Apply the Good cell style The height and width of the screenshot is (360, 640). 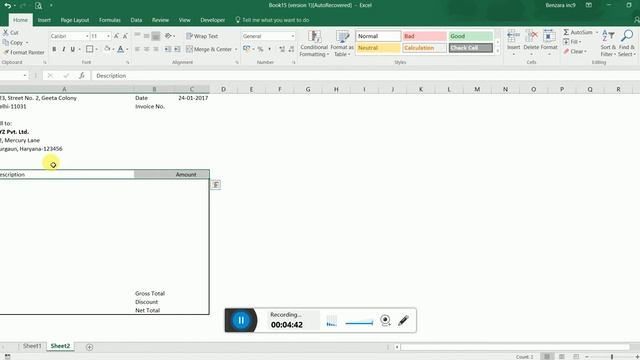pos(471,36)
